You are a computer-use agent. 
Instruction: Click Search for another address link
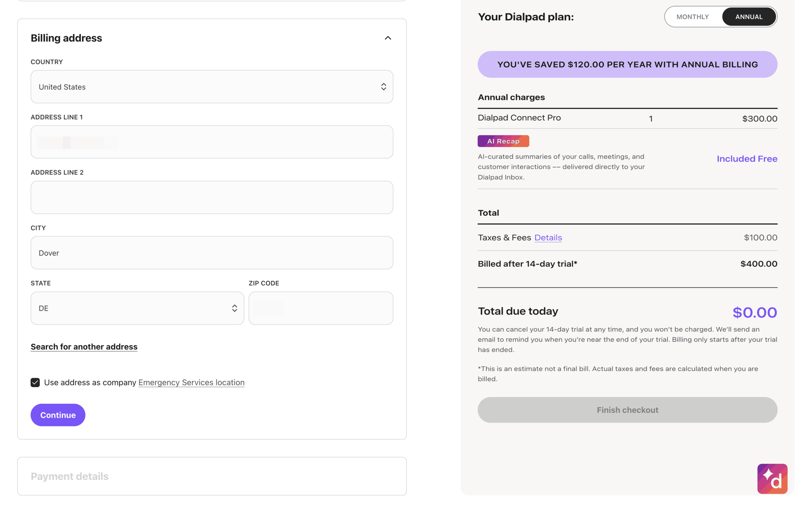click(84, 346)
